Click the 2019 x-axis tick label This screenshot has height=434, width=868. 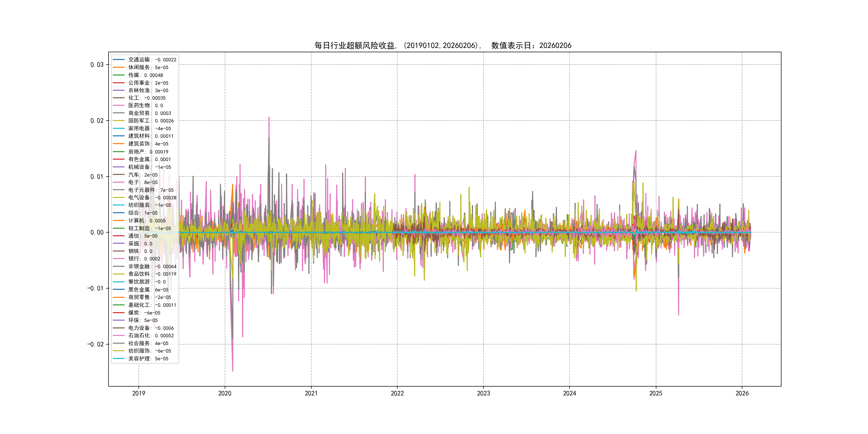tap(139, 393)
